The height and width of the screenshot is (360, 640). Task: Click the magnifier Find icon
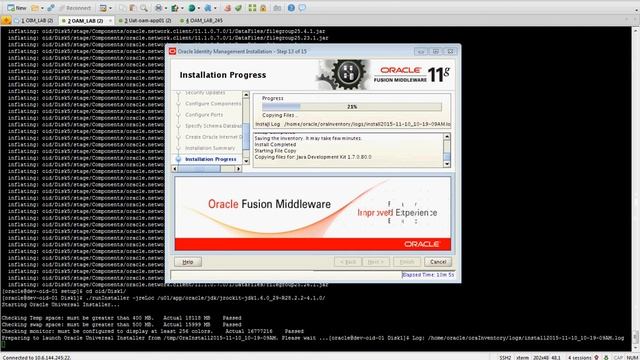(x=144, y=8)
